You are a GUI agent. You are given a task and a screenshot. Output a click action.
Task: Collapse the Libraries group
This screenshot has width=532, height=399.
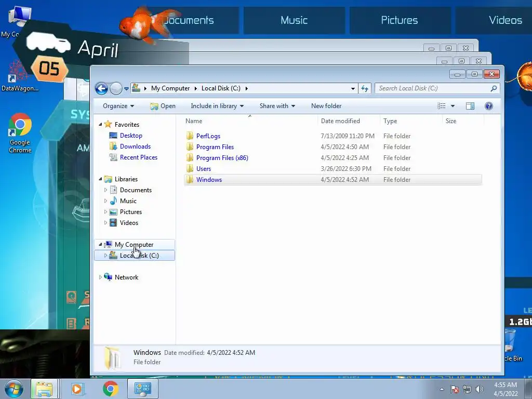100,179
